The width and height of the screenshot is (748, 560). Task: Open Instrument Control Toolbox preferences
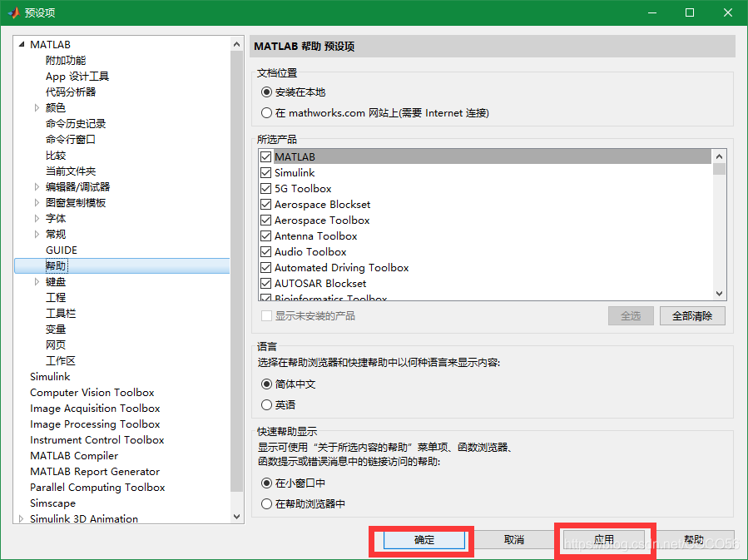pos(97,440)
